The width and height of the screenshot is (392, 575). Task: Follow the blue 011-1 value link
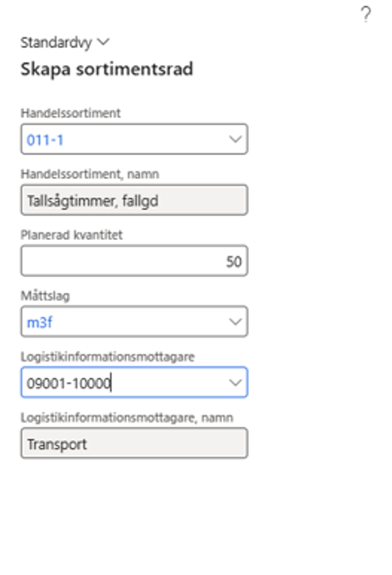tap(45, 140)
